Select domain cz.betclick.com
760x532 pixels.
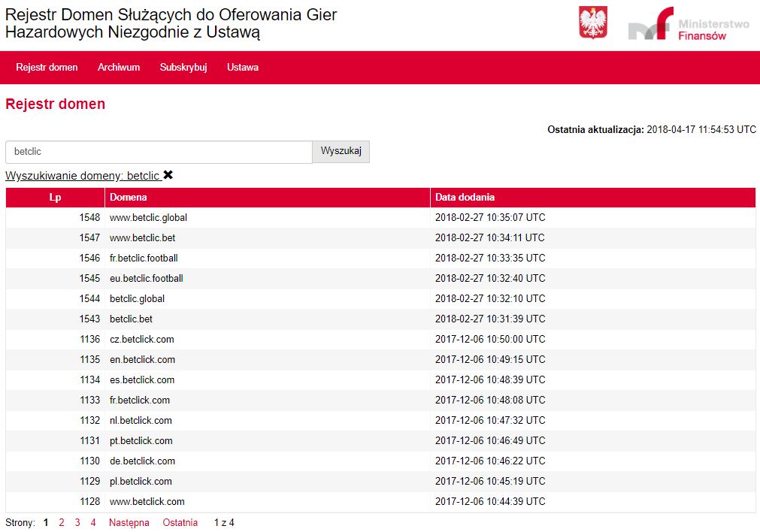pos(142,340)
